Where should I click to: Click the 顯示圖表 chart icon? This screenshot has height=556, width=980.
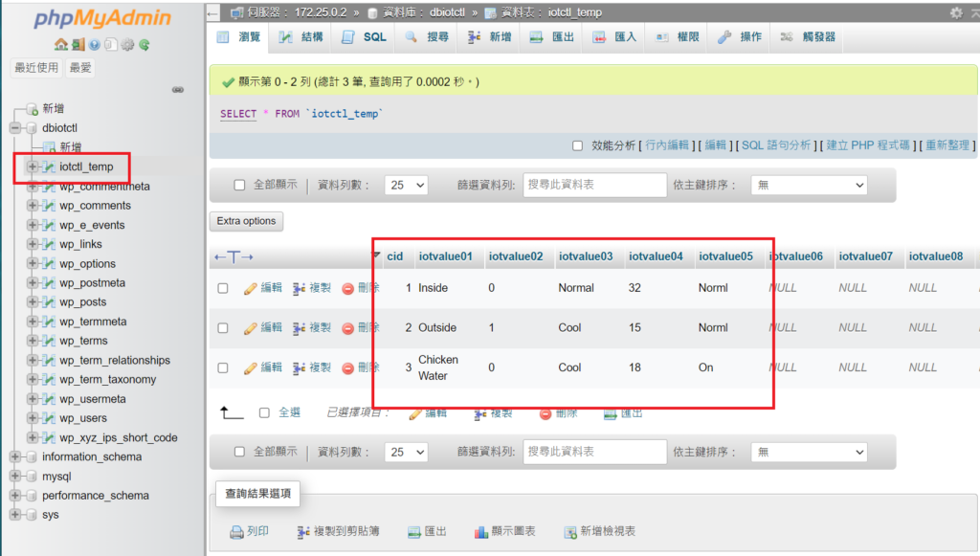(481, 531)
